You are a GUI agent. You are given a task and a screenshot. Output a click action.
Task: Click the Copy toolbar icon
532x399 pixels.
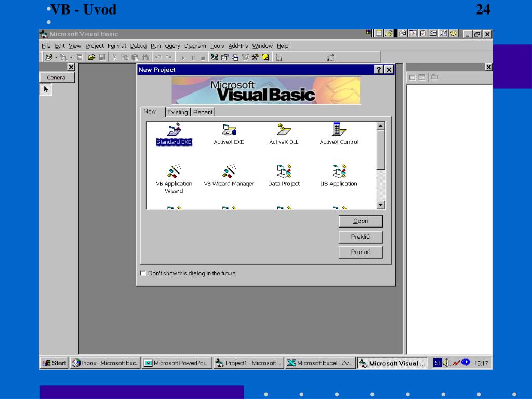coord(125,57)
